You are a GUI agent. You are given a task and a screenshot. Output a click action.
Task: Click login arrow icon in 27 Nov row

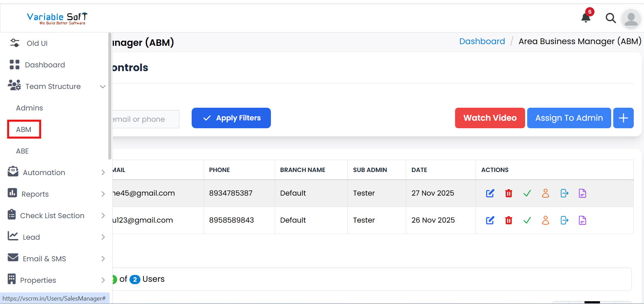[564, 193]
